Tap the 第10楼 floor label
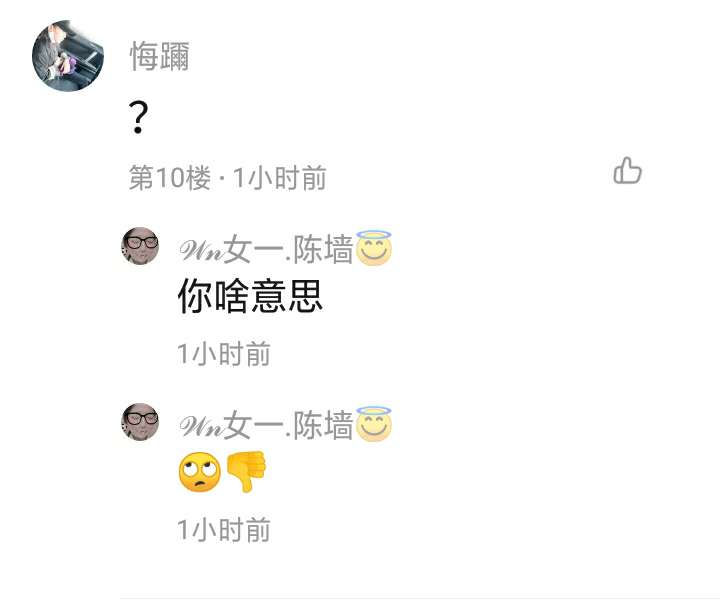The width and height of the screenshot is (720, 612). 170,178
